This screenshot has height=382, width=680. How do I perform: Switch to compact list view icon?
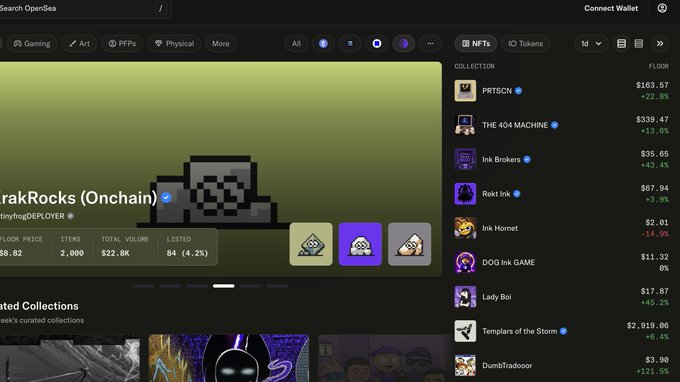[x=639, y=43]
